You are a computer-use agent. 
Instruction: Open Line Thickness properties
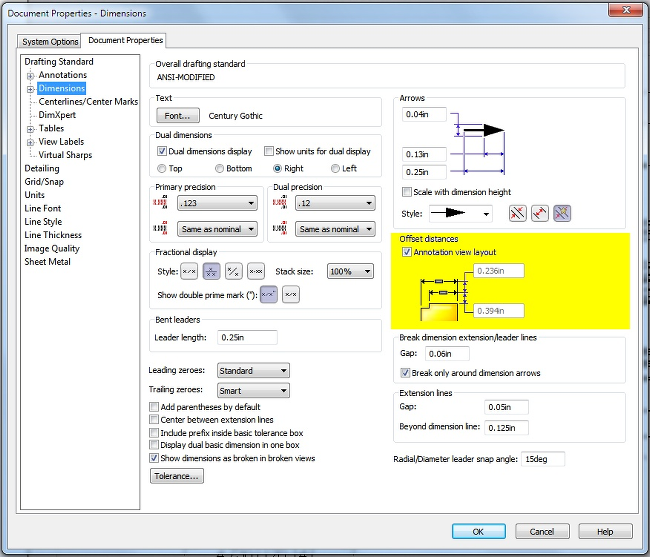tap(53, 235)
